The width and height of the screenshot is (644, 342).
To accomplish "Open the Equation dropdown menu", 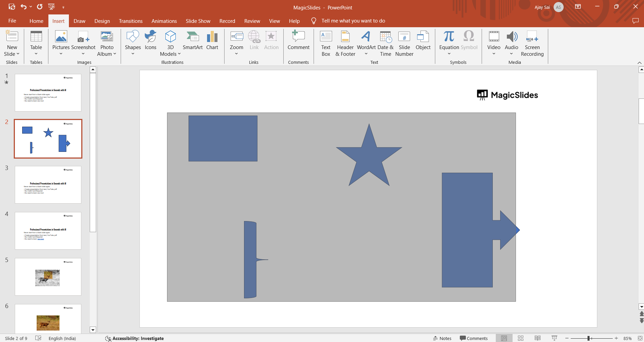I will [449, 54].
